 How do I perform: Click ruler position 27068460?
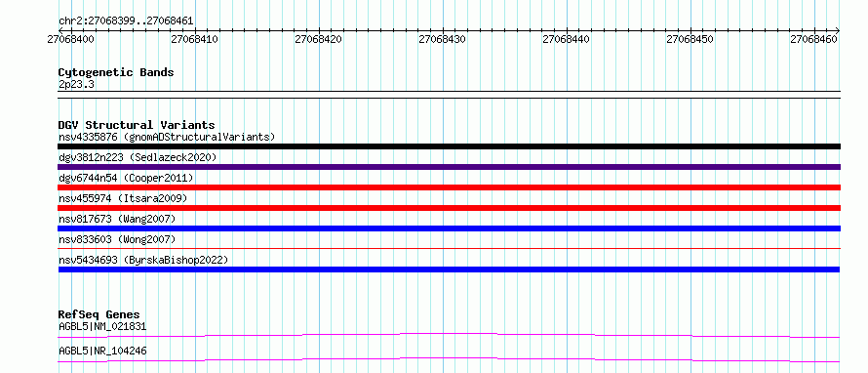(x=813, y=39)
